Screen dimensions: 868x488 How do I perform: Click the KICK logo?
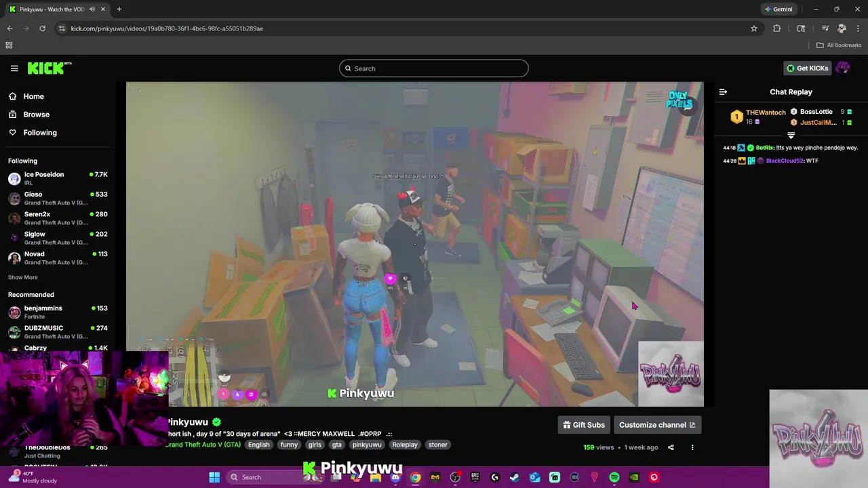coord(49,68)
